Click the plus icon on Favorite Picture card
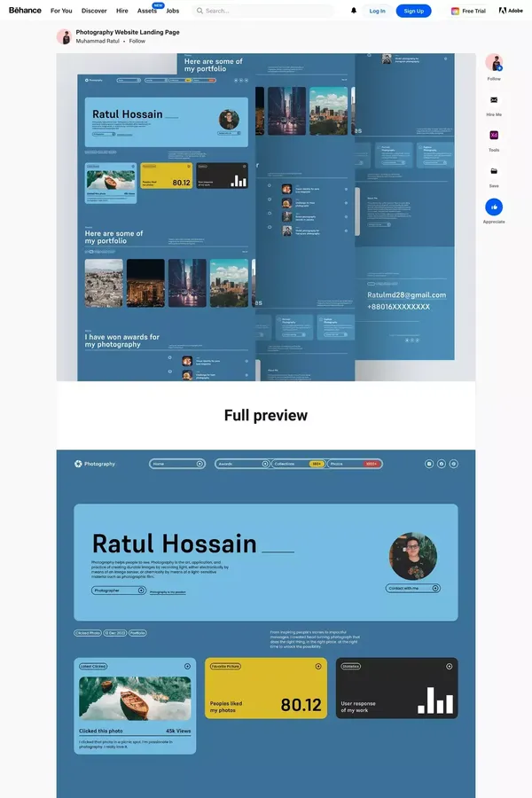This screenshot has width=532, height=798. (x=318, y=666)
